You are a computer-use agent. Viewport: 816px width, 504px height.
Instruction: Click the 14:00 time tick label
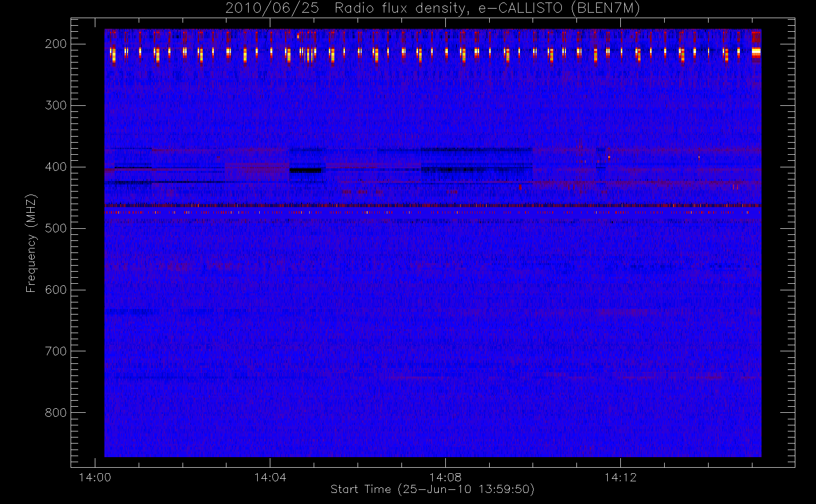(x=95, y=477)
